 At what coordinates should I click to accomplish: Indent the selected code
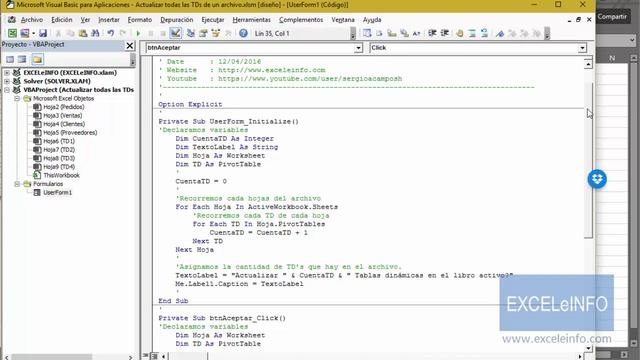[x=432, y=33]
